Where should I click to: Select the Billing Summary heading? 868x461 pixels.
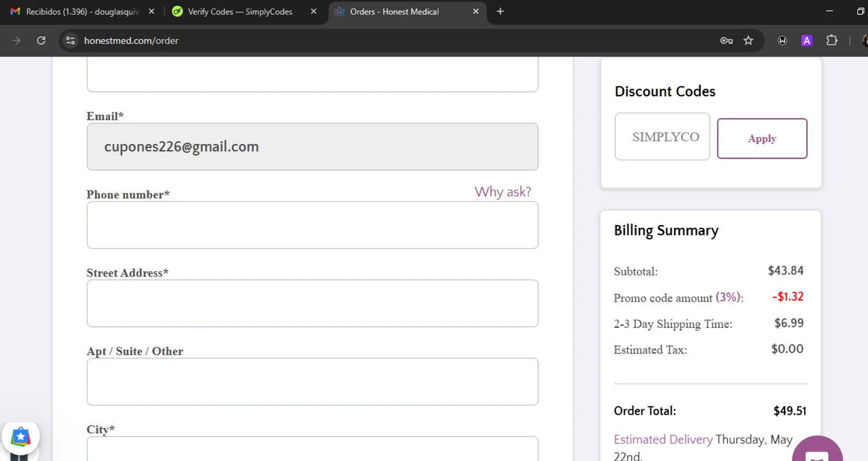click(x=666, y=230)
